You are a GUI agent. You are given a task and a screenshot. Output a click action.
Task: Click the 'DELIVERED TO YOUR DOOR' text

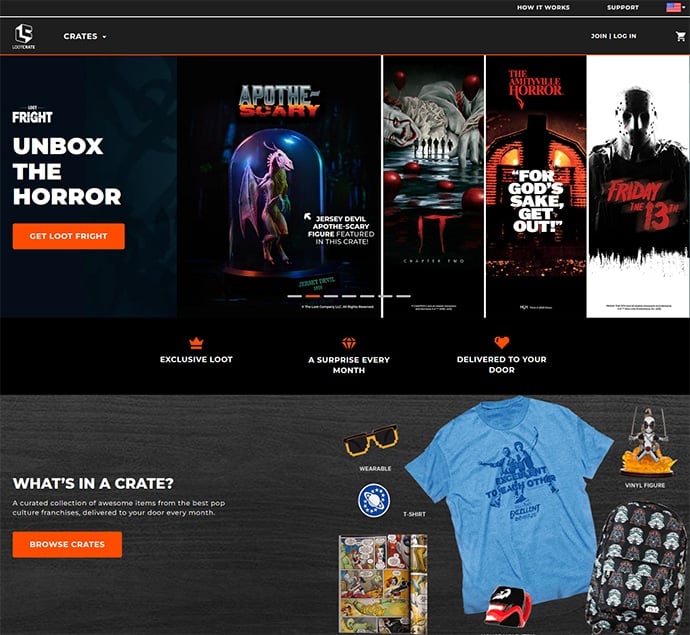pos(502,364)
